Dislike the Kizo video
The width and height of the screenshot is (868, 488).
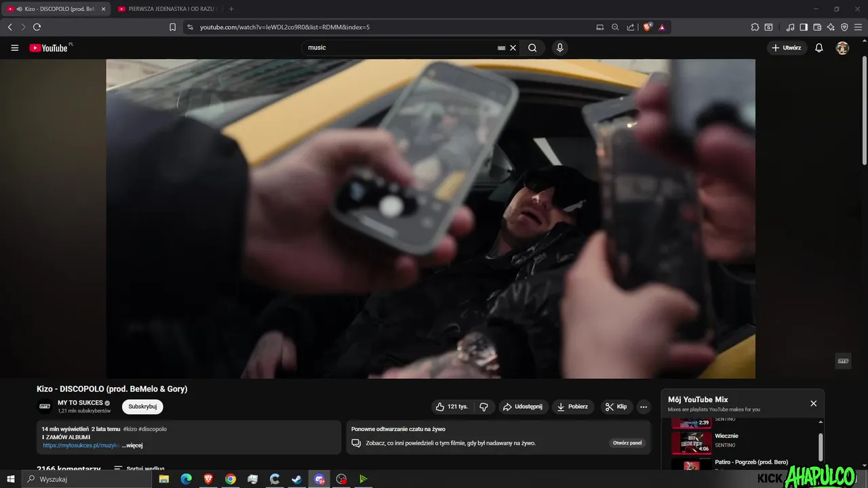484,407
